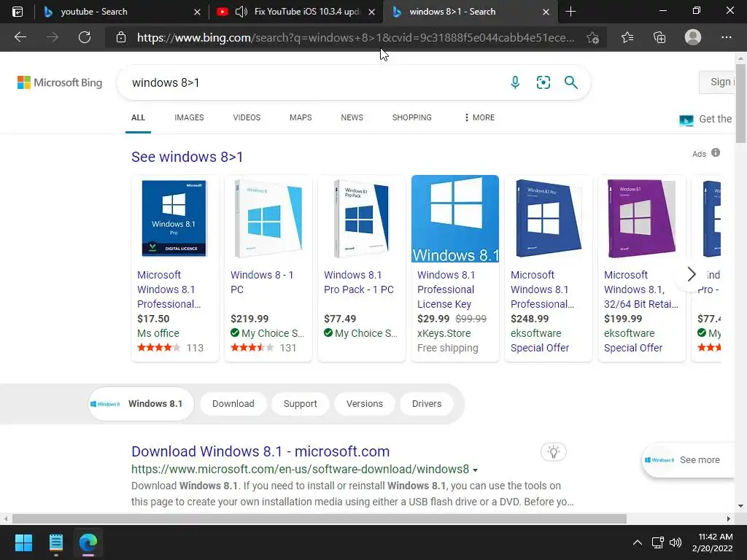Screen dimensions: 747x560
Task: Click the greyed forward arrow
Action: click(53, 37)
